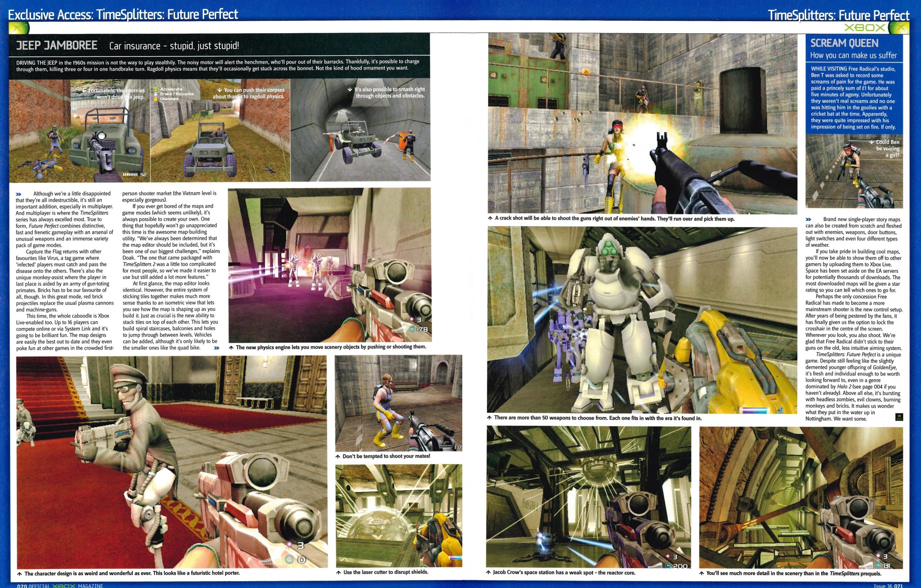921x588 pixels.
Task: Click the blue continuation arrows before 'Brand new single-player'
Action: [x=808, y=220]
